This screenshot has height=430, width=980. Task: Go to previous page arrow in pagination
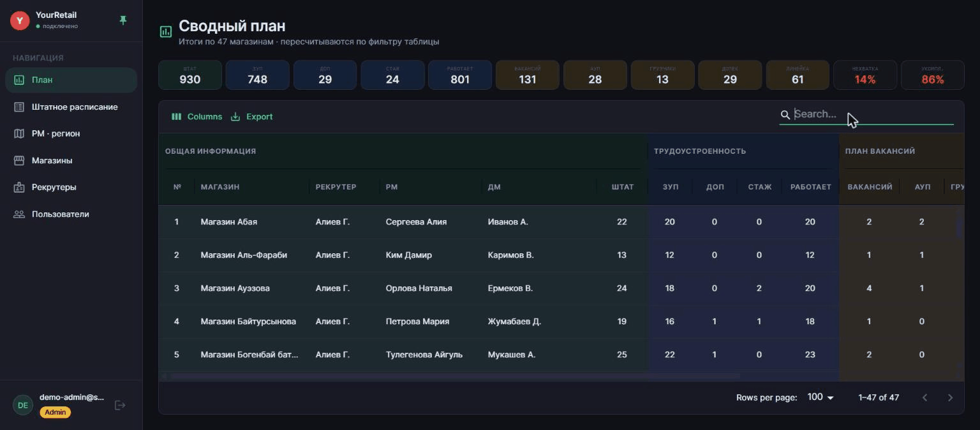tap(924, 397)
